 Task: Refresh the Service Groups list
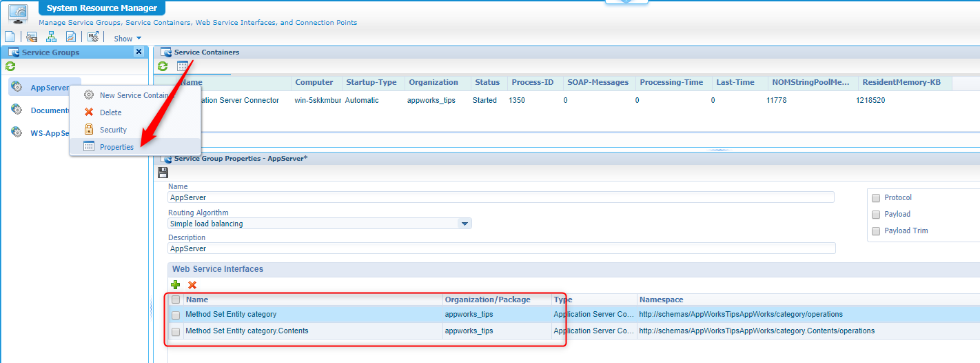(x=10, y=66)
